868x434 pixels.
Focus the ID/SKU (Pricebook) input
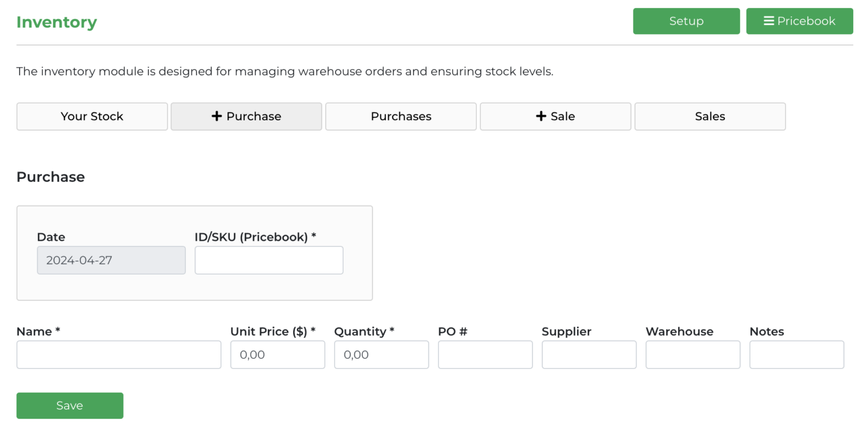pos(269,260)
